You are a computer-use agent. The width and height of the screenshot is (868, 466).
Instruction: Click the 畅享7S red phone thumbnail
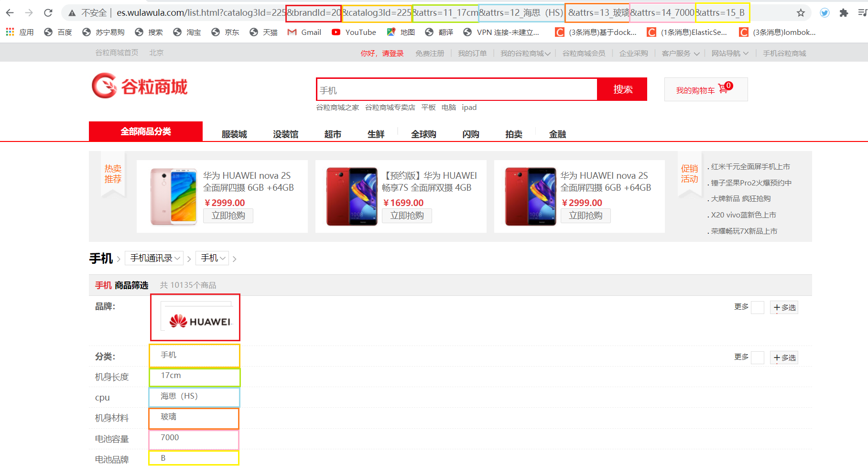[x=352, y=196]
